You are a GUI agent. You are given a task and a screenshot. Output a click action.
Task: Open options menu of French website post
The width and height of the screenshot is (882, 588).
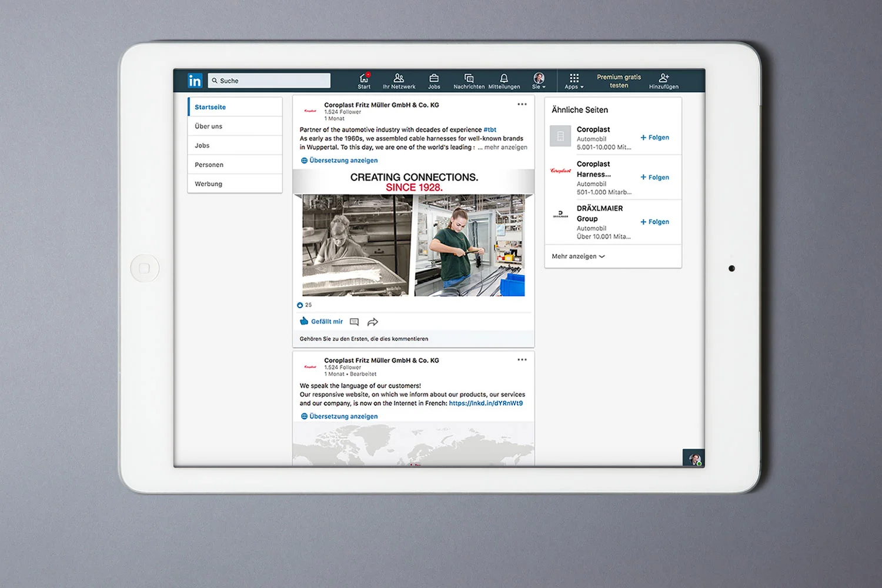pyautogui.click(x=522, y=359)
